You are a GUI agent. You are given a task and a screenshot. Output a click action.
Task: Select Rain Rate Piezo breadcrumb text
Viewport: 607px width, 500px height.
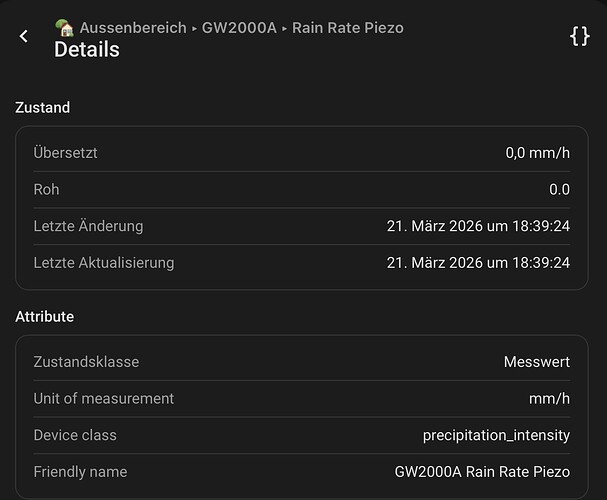point(348,28)
